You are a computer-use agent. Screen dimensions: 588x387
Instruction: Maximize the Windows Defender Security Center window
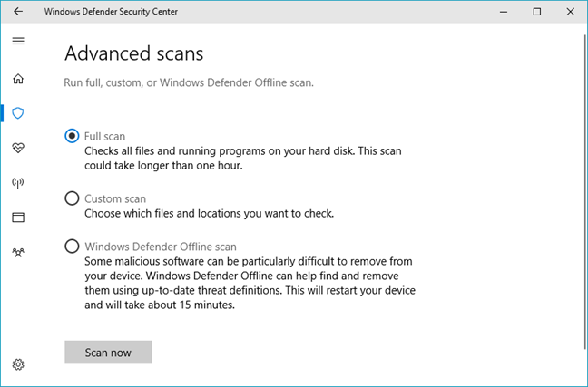[537, 12]
